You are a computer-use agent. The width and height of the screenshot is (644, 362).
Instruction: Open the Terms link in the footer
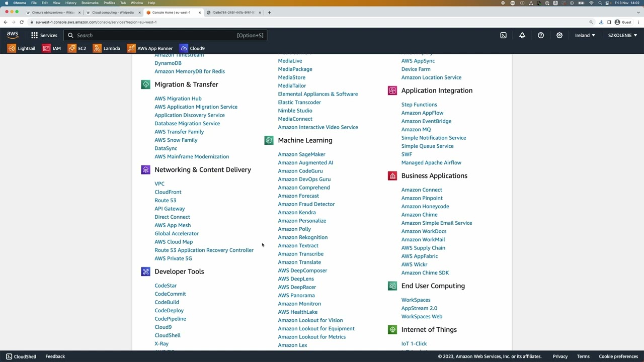pyautogui.click(x=583, y=356)
